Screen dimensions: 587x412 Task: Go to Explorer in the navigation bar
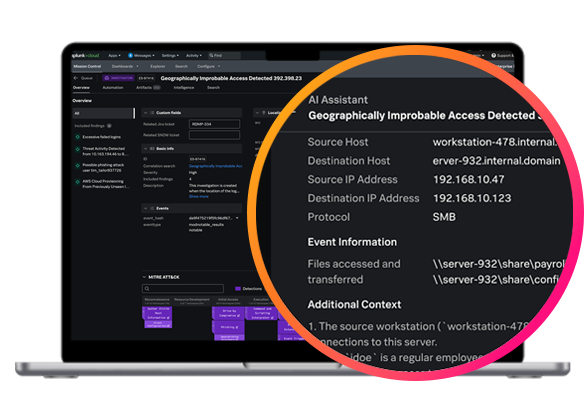158,66
